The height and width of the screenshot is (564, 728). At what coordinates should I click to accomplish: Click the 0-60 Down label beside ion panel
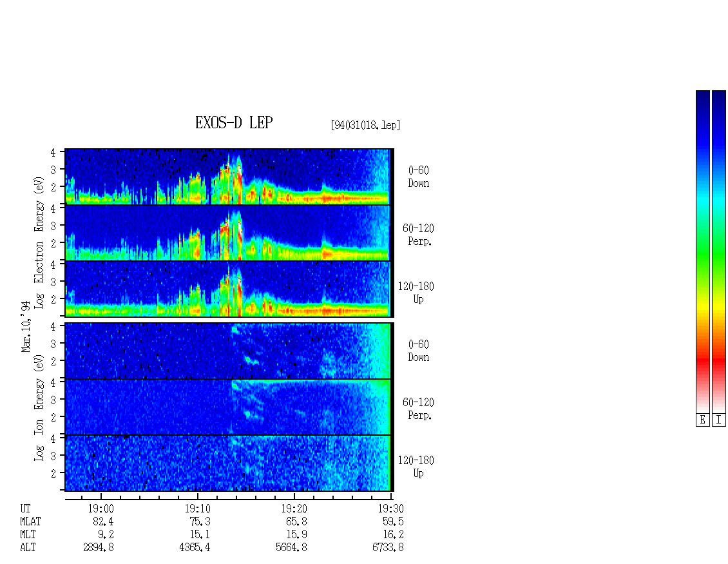point(418,351)
